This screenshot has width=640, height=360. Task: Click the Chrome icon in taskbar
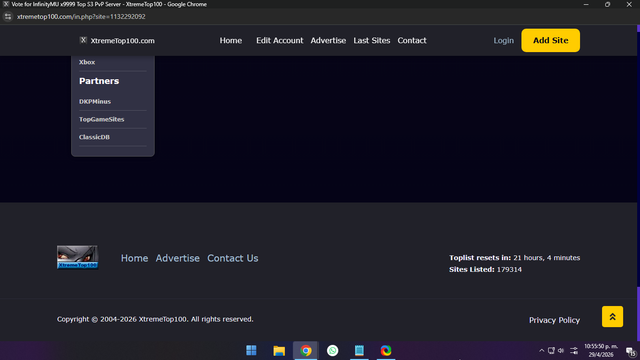click(306, 350)
